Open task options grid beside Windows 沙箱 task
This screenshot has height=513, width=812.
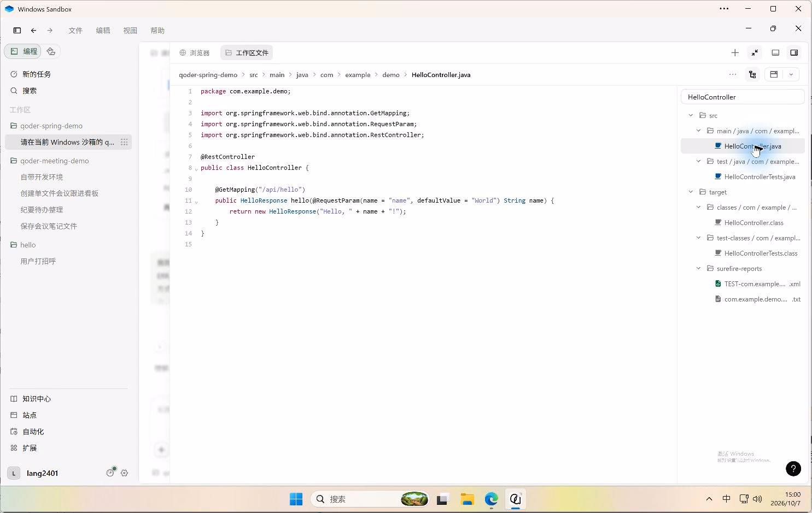[124, 142]
